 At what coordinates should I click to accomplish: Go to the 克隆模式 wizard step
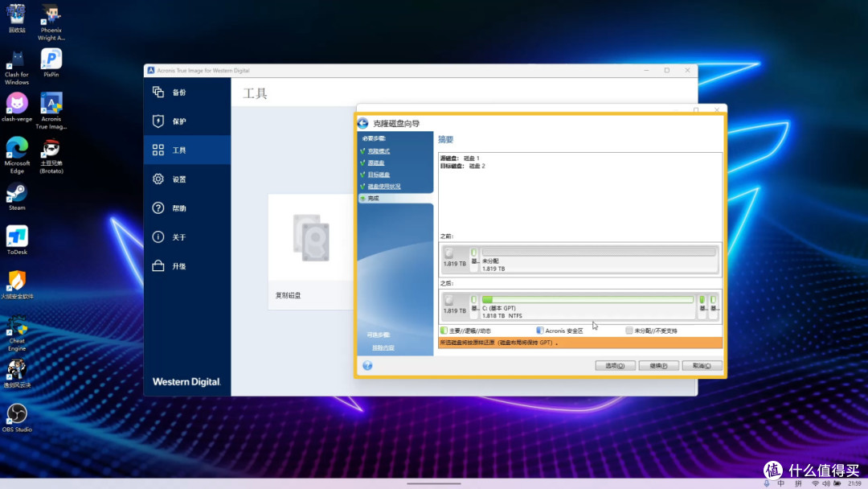pyautogui.click(x=379, y=151)
